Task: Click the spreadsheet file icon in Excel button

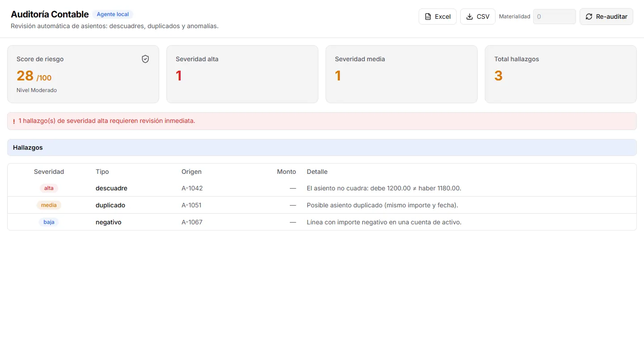Action: click(428, 17)
